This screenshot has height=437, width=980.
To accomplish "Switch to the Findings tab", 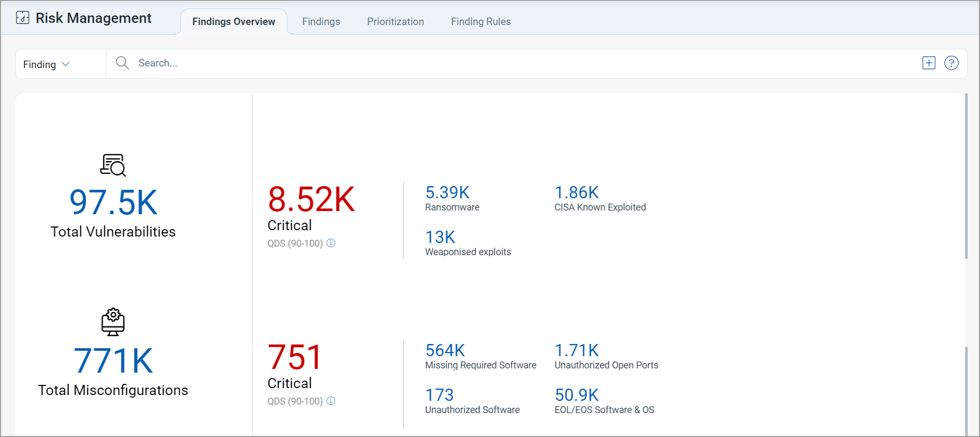I will pos(321,21).
